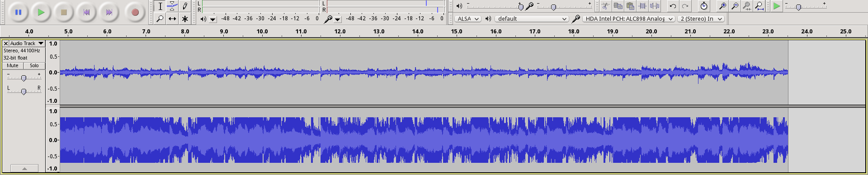Click the Stop transport button
This screenshot has height=175, width=868.
tap(64, 12)
